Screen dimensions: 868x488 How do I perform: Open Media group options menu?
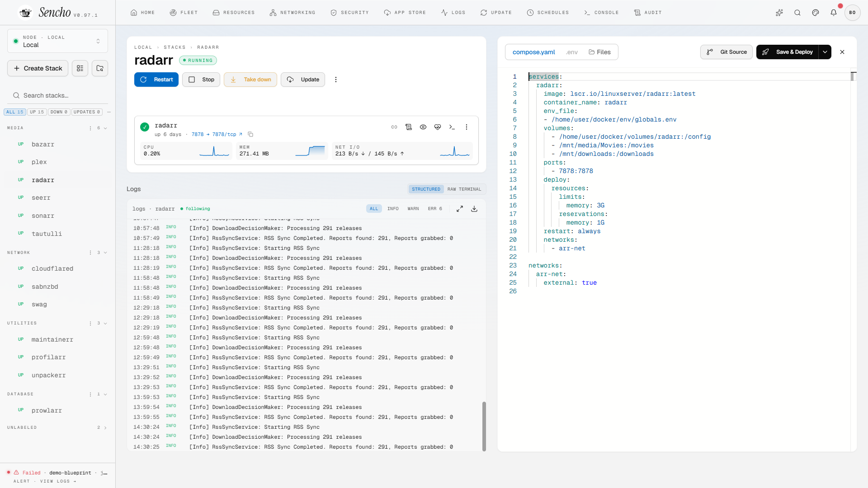(90, 128)
